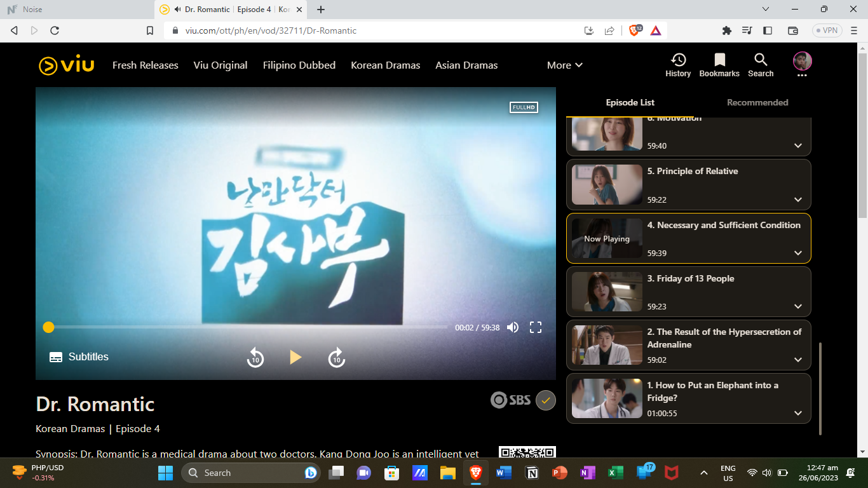Expand details for Friday of 13 People
The image size is (868, 488).
tap(798, 306)
